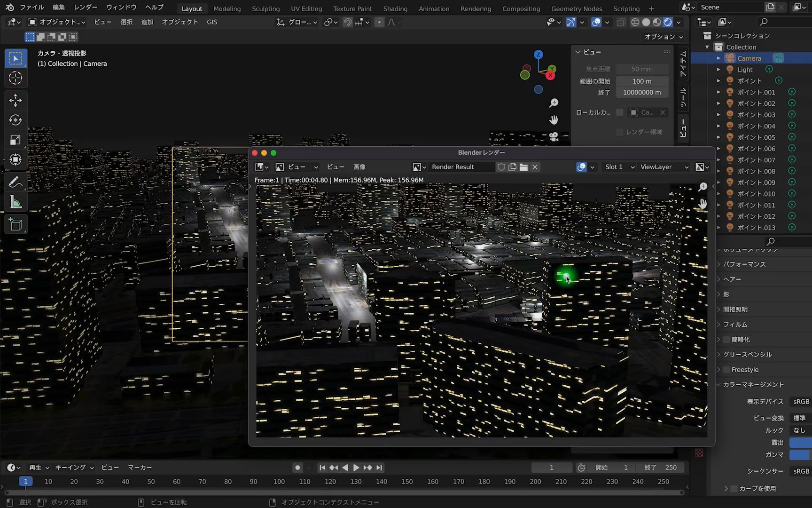
Task: Enable the レンダー領域 checkbox
Action: pyautogui.click(x=619, y=132)
